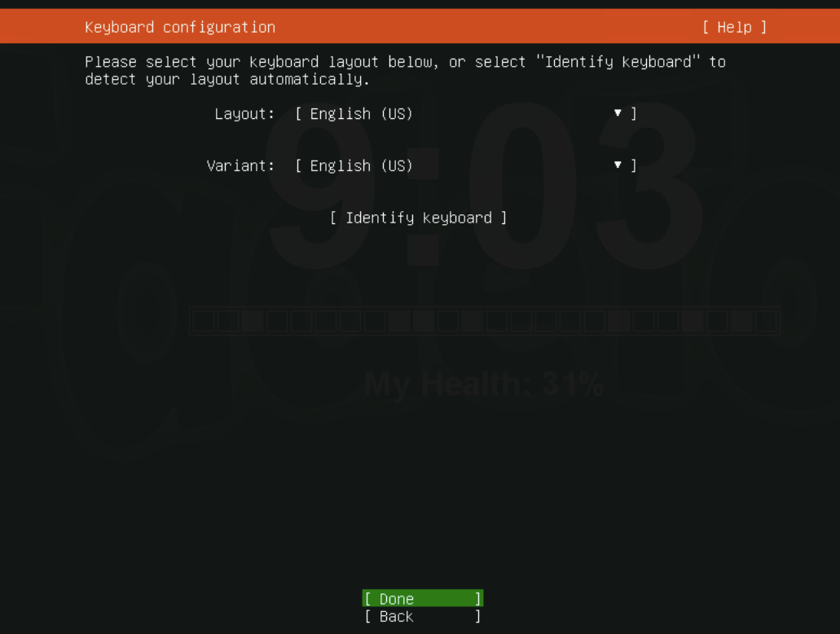Open the Layout dropdown showing English (US)

465,113
